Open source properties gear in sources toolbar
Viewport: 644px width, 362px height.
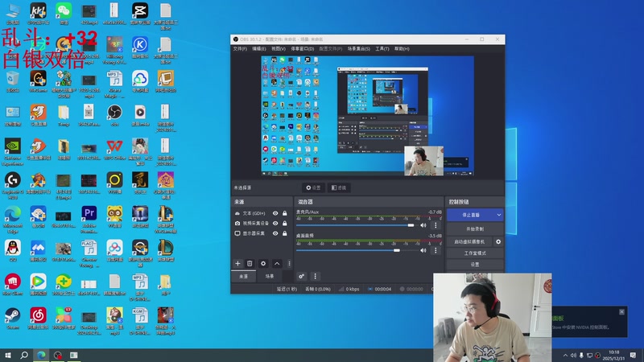(x=263, y=264)
